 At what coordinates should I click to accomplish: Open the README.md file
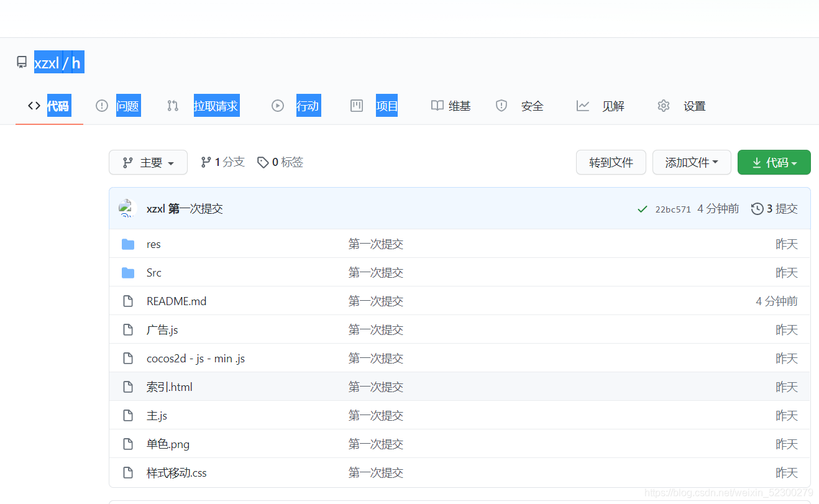pos(176,301)
